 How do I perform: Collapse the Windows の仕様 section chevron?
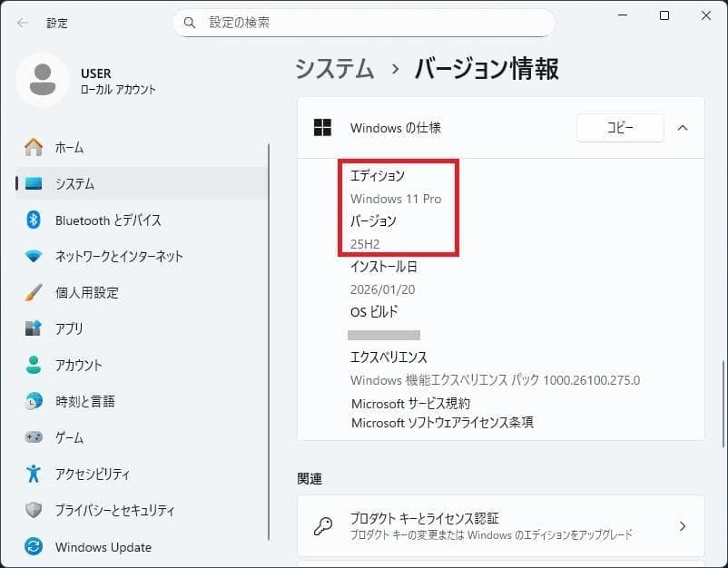[683, 128]
